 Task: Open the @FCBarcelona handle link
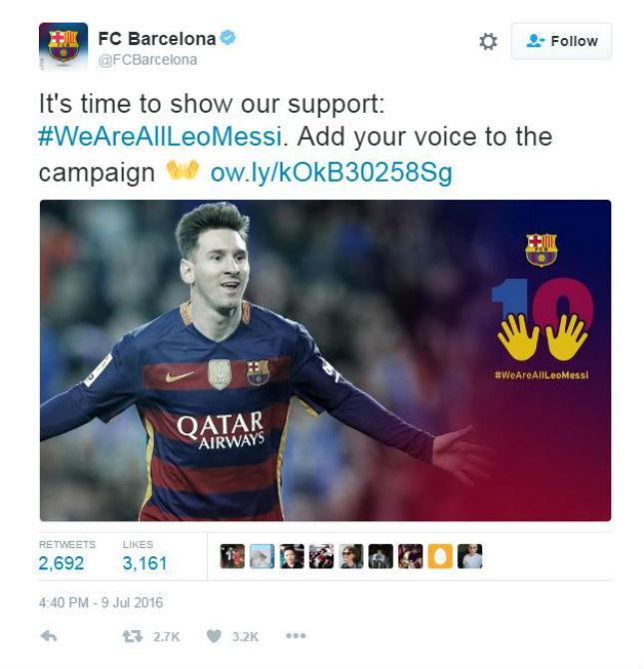148,60
